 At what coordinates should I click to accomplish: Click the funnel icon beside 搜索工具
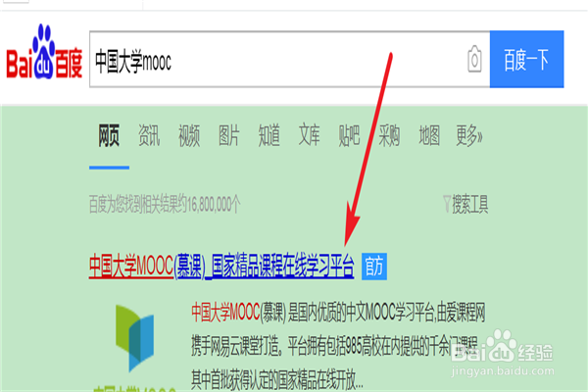coord(447,204)
